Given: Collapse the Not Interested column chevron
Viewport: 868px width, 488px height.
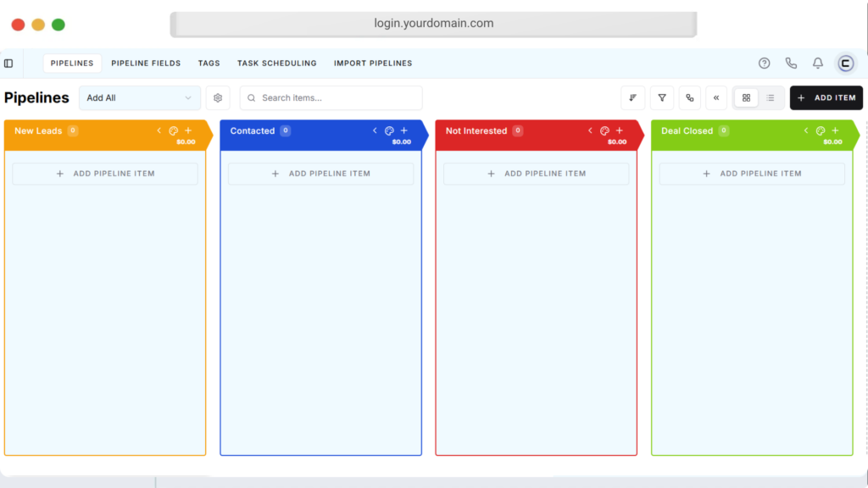Looking at the screenshot, I should click(590, 131).
